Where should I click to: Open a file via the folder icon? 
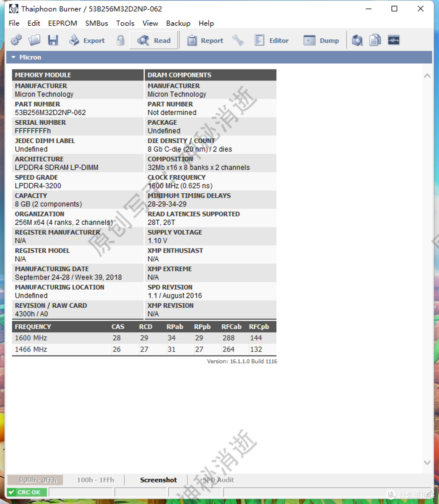tap(35, 40)
